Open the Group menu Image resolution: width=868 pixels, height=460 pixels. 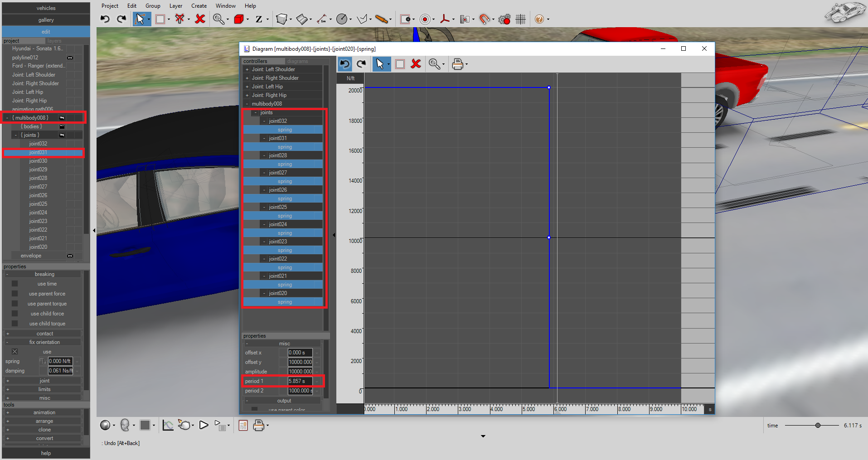(x=153, y=6)
